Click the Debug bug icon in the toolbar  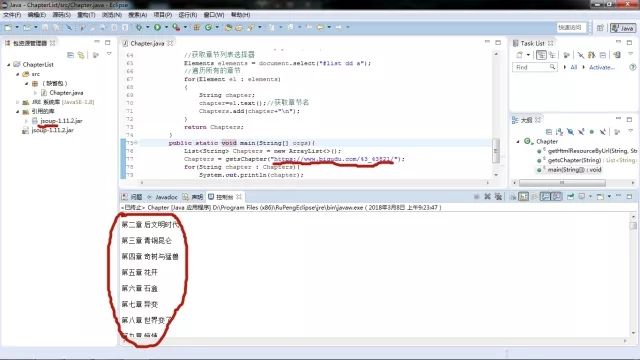click(139, 27)
